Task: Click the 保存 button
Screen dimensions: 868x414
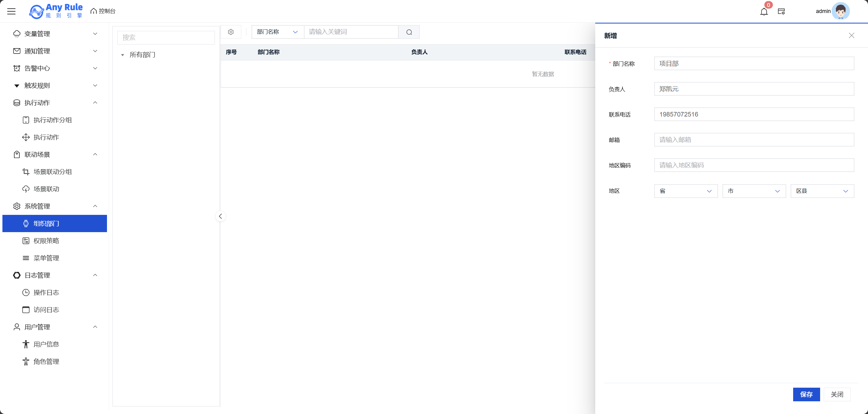Action: tap(806, 394)
